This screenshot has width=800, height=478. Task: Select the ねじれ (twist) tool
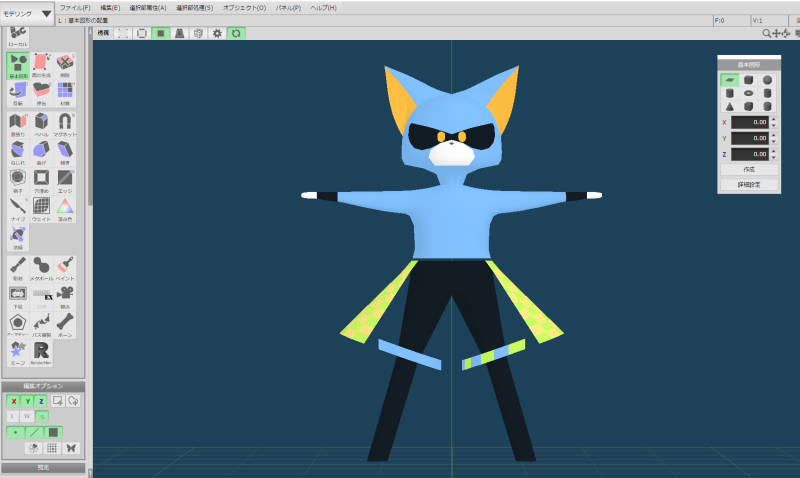pos(18,153)
